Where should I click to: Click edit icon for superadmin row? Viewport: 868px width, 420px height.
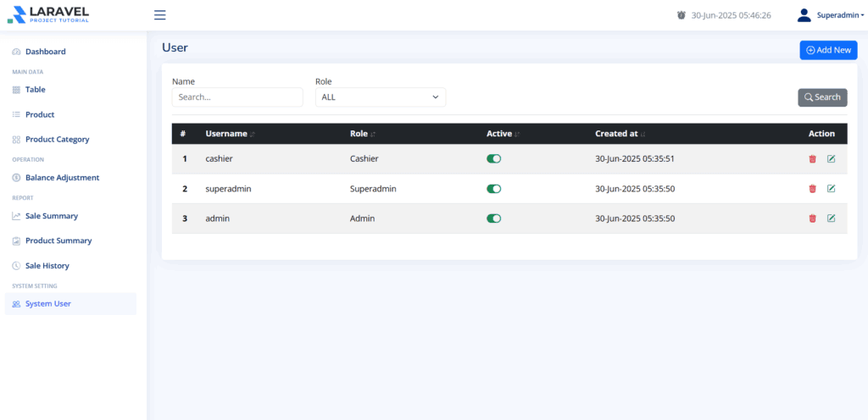click(x=831, y=189)
